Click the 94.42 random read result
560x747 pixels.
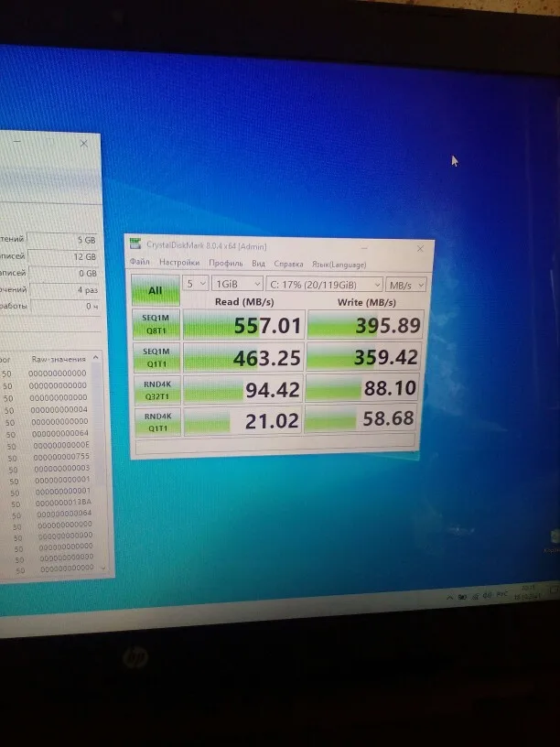click(242, 389)
